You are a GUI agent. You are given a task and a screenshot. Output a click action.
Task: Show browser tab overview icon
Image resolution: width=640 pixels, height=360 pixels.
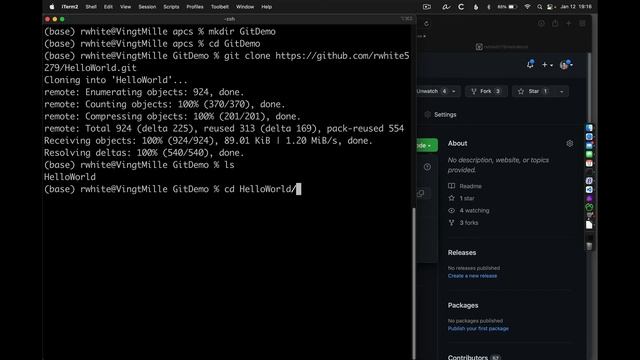point(582,24)
